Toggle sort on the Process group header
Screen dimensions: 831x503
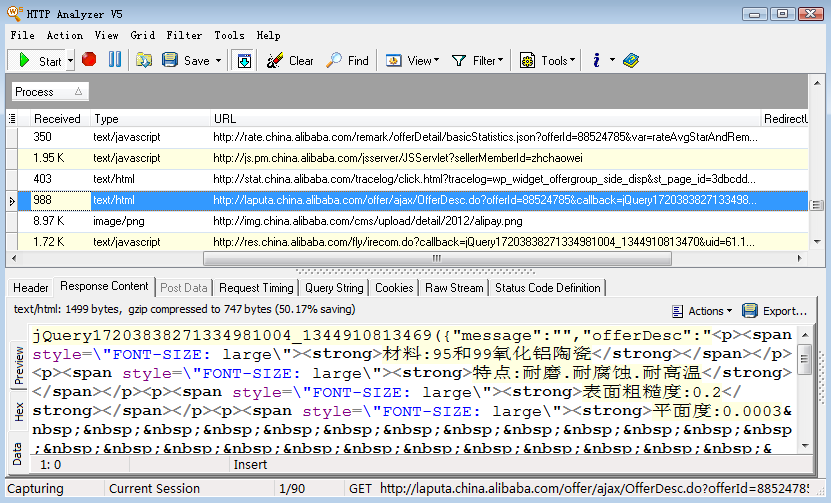click(x=50, y=92)
